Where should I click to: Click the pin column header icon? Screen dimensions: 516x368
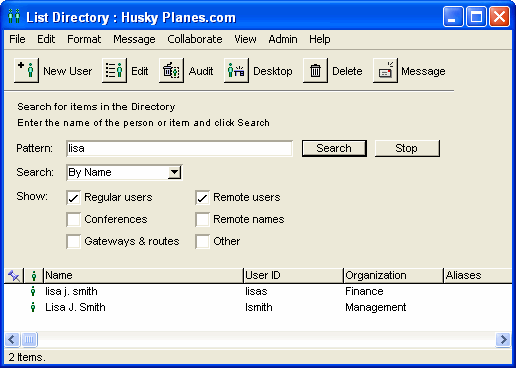click(14, 276)
